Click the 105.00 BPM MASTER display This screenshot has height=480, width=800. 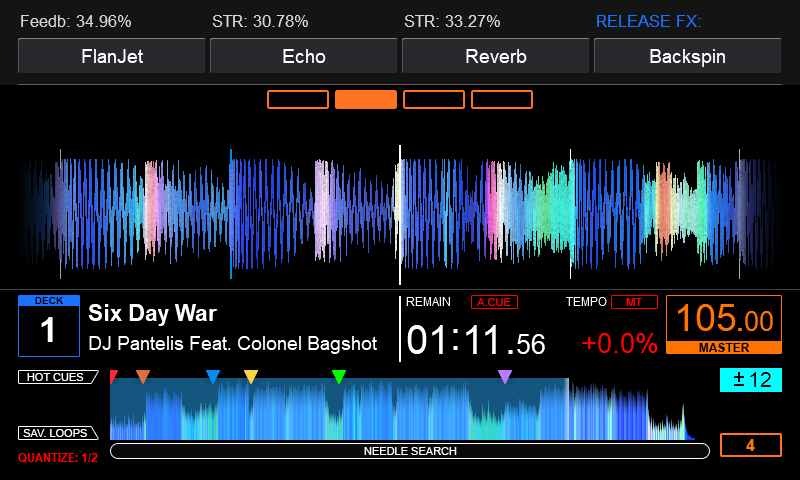pyautogui.click(x=724, y=324)
